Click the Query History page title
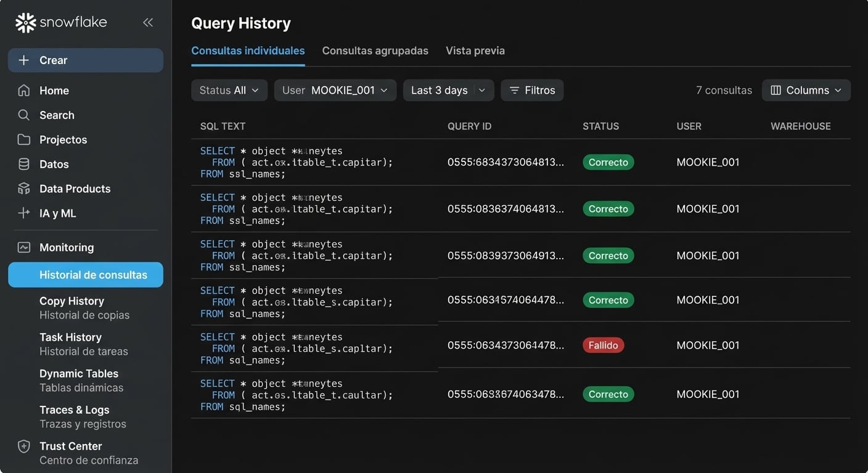 tap(241, 23)
